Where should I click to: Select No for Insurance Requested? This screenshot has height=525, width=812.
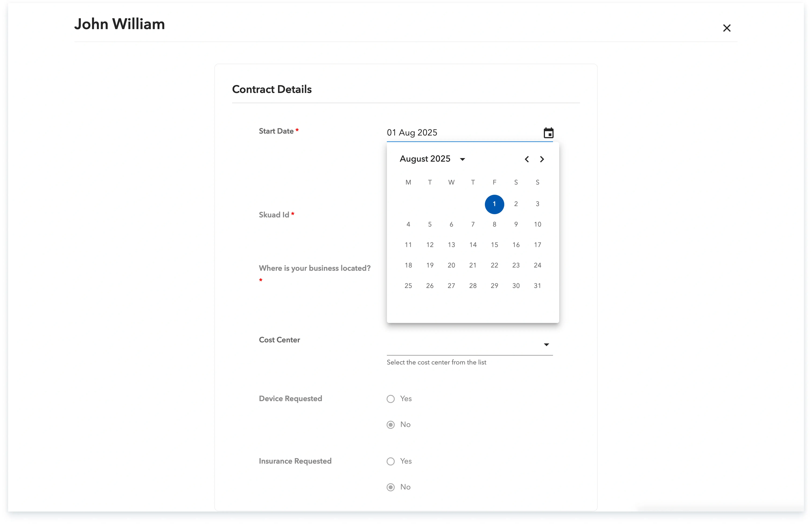point(391,487)
